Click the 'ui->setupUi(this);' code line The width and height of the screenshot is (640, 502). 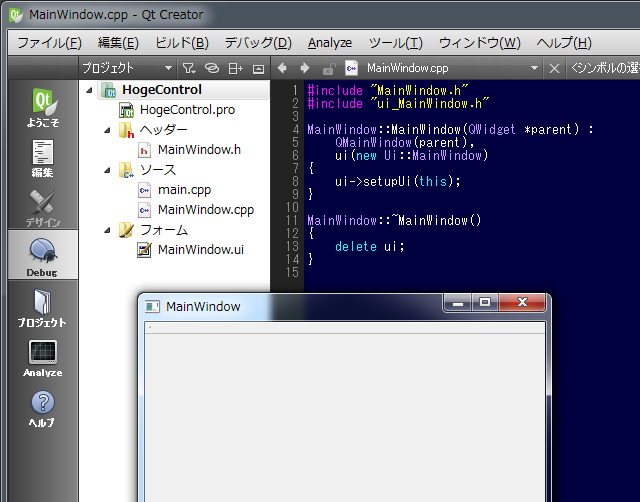point(398,181)
